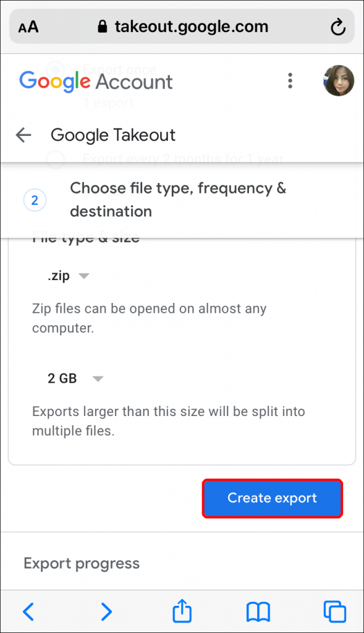Screen dimensions: 364x633
Task: Tap the Google Takeout heading link
Action: pyautogui.click(x=113, y=135)
